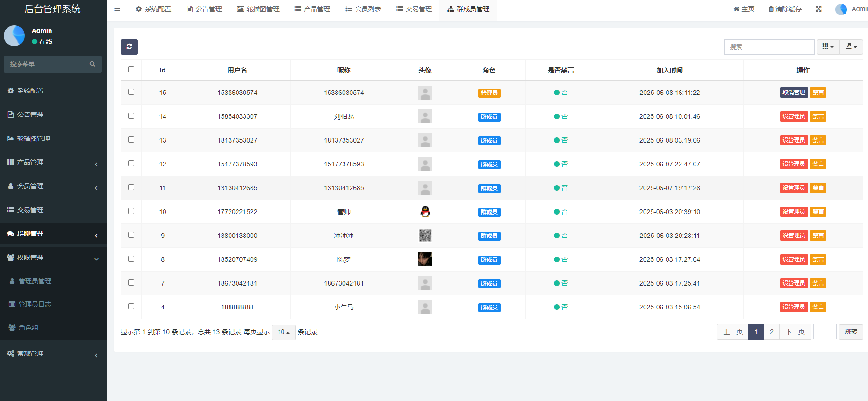Click 取消管理 button for user 15386030574
Image resolution: width=868 pixels, height=401 pixels.
tap(793, 93)
